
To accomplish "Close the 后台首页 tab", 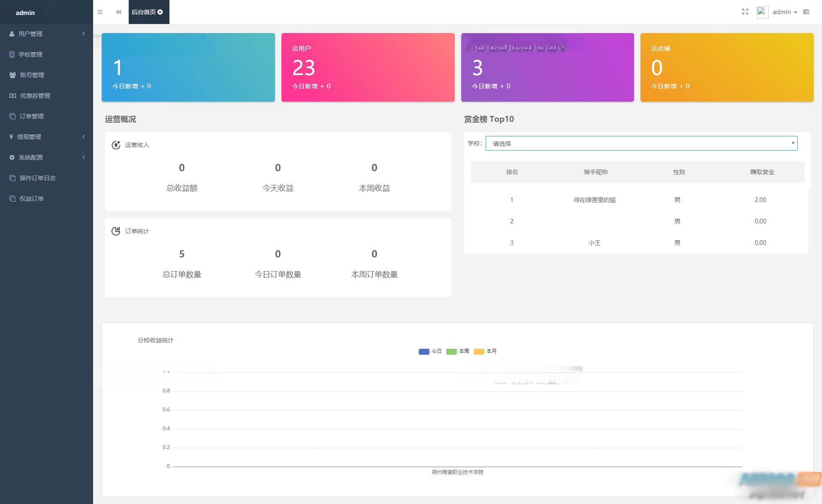I will click(x=160, y=12).
